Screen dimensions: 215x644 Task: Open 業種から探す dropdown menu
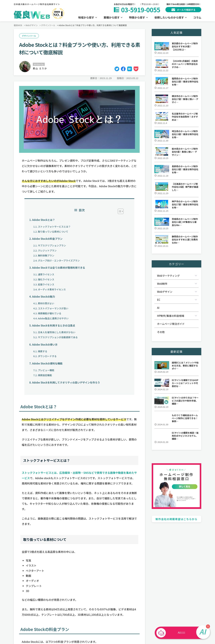click(x=113, y=18)
